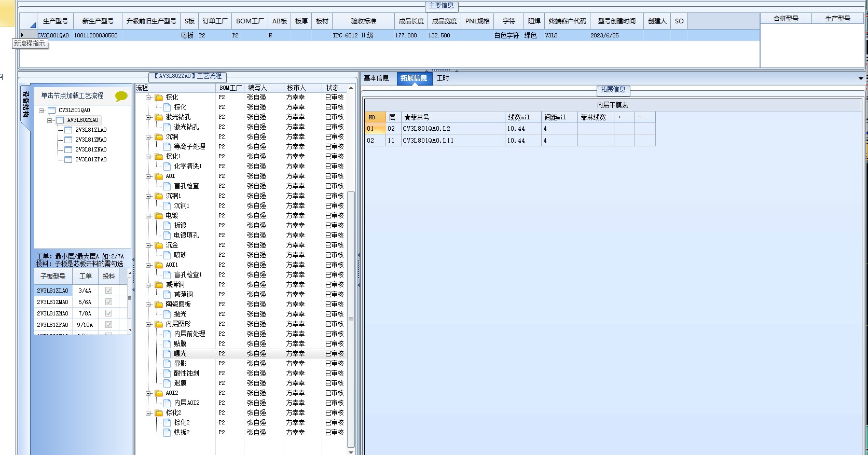Viewport: 868px width, 455px height.
Task: Click the 减薄铜 folder icon
Action: [159, 285]
